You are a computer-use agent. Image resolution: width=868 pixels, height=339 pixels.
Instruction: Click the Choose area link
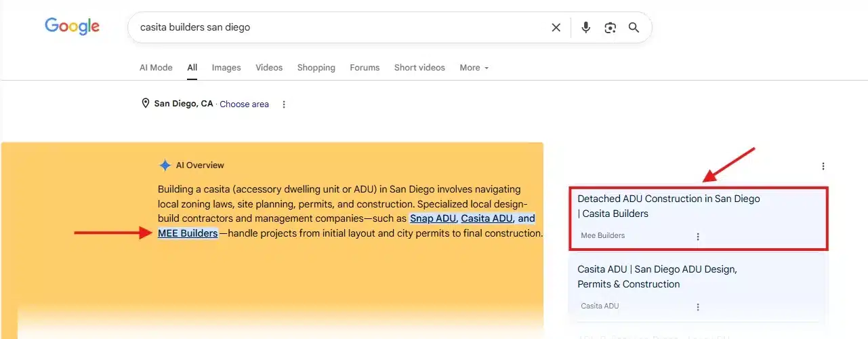pos(244,104)
